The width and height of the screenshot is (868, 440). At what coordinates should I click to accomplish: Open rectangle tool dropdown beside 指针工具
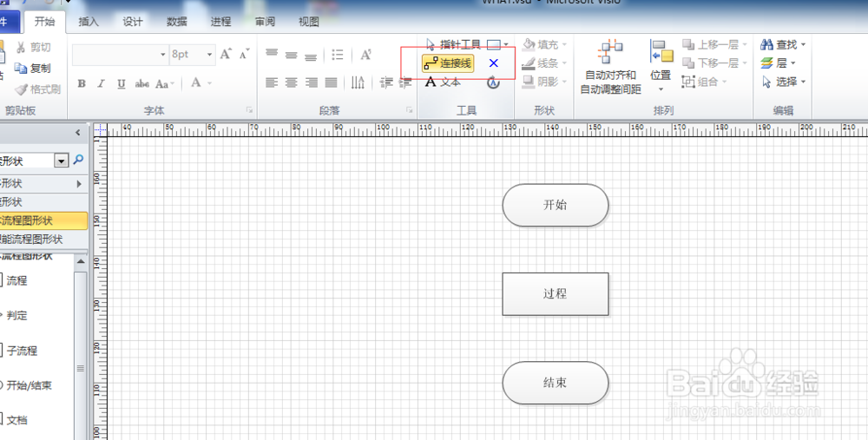pyautogui.click(x=506, y=44)
